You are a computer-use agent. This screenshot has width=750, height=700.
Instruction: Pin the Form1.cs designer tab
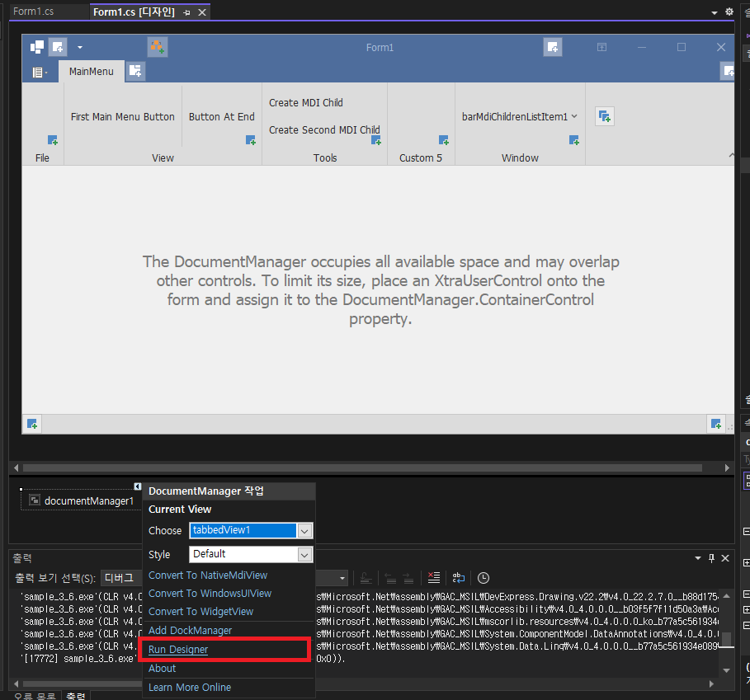pyautogui.click(x=186, y=13)
